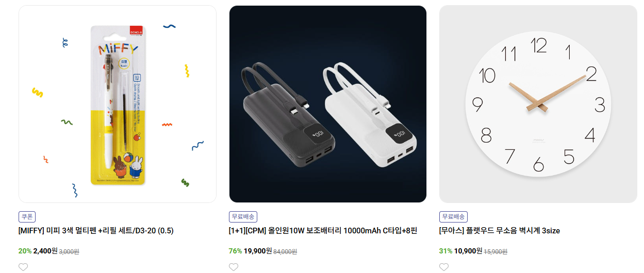The height and width of the screenshot is (273, 644).
Task: Click the 19,900원 sale price
Action: [258, 251]
